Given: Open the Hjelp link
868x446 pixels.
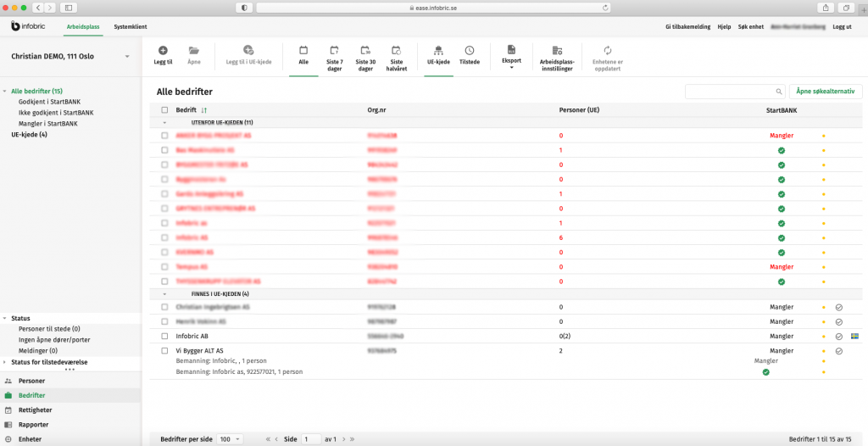Looking at the screenshot, I should click(724, 26).
